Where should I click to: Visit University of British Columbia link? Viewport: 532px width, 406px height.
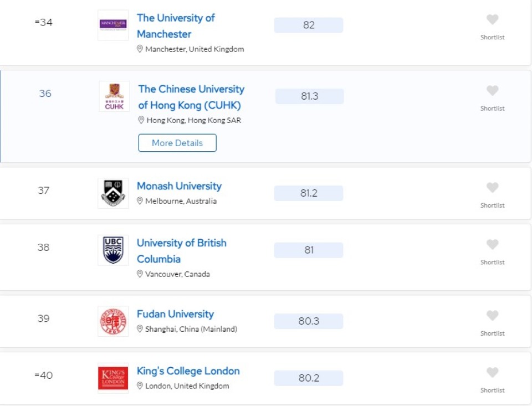click(181, 251)
